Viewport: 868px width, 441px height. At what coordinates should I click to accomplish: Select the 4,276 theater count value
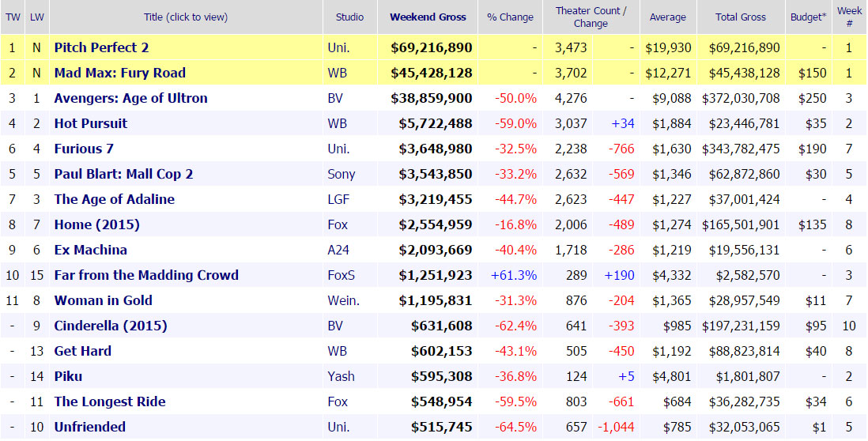[571, 99]
